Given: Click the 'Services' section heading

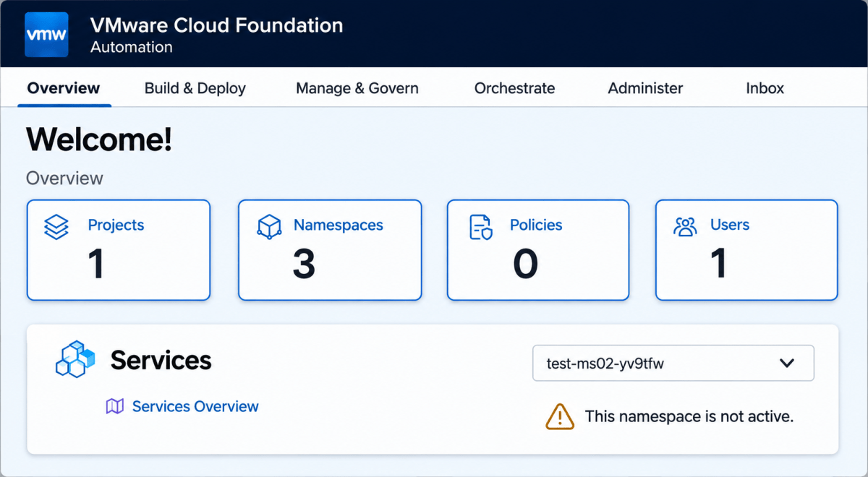Looking at the screenshot, I should tap(161, 360).
